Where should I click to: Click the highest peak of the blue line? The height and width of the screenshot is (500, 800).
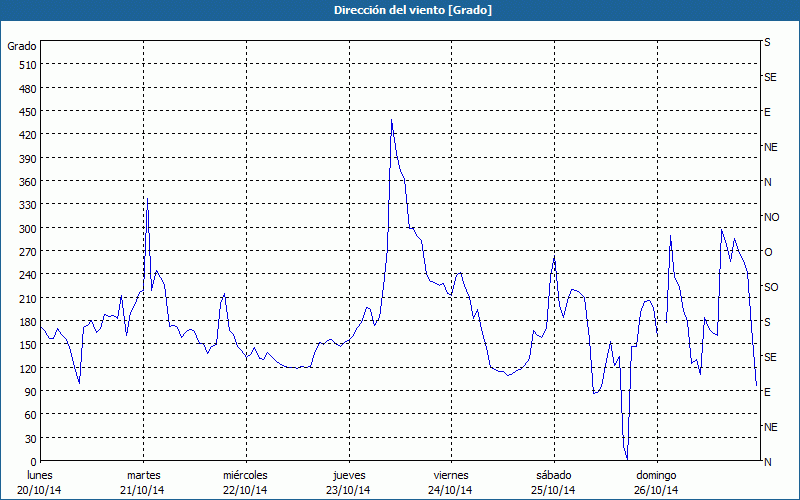point(391,121)
